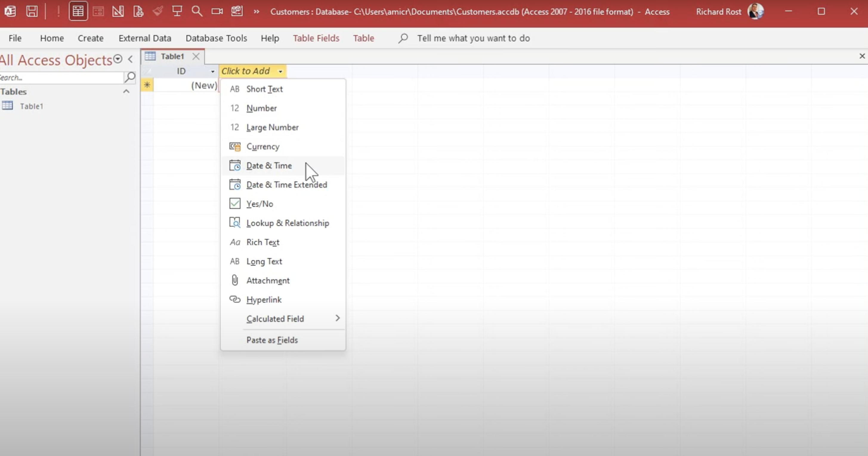
Task: Open the ID column dropdown arrow
Action: pos(212,71)
